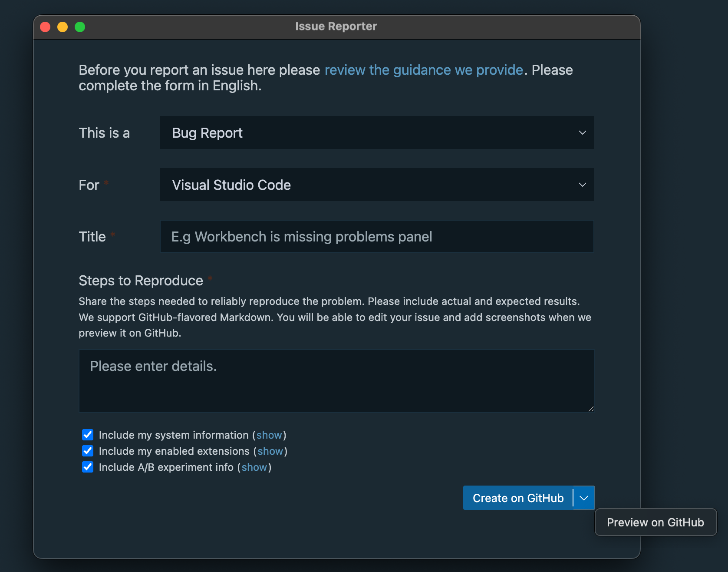Show enabled extensions list

(x=270, y=451)
